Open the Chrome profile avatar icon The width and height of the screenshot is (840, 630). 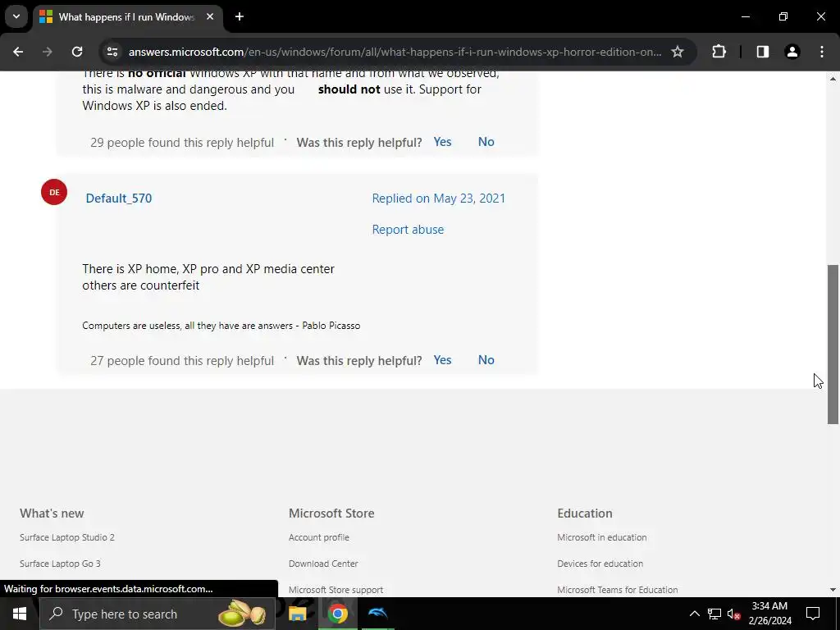[792, 52]
